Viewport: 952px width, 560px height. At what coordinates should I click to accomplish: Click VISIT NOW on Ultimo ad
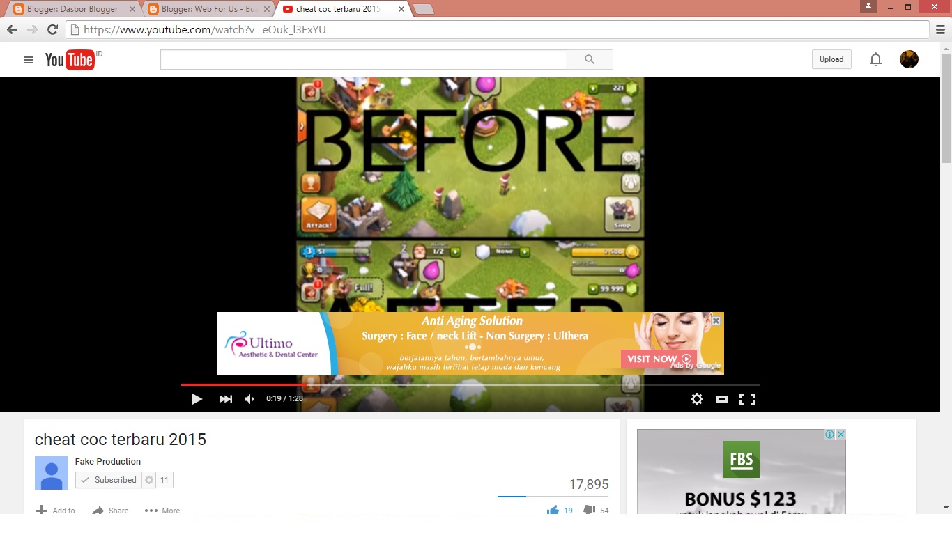(x=658, y=359)
